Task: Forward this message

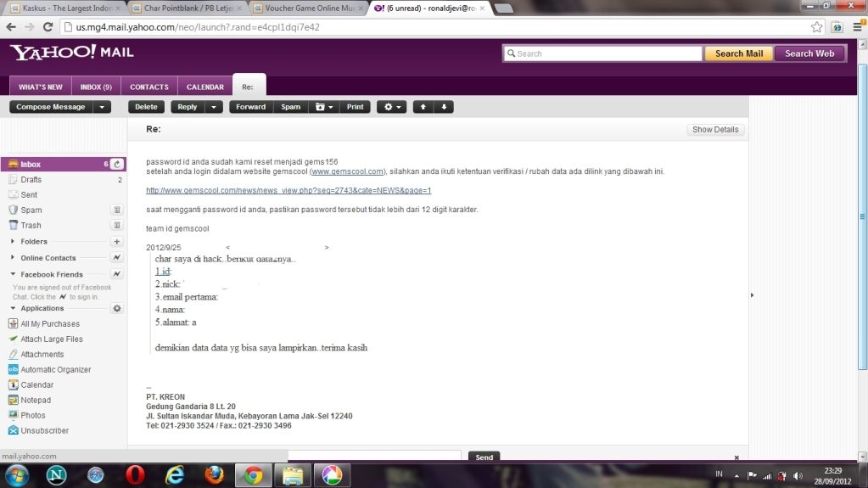Action: pos(251,107)
